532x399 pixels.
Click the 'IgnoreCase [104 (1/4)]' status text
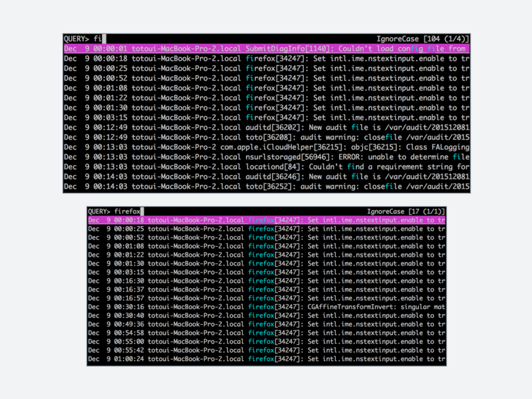pos(422,39)
